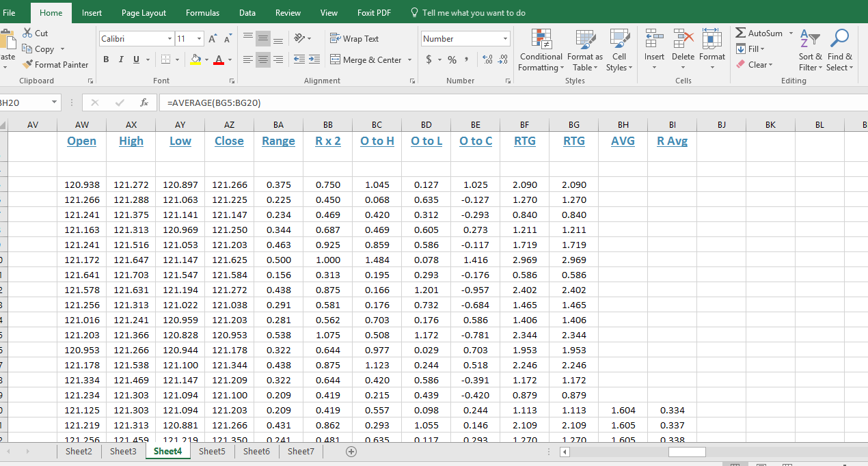
Task: Toggle middle align
Action: coord(263,39)
